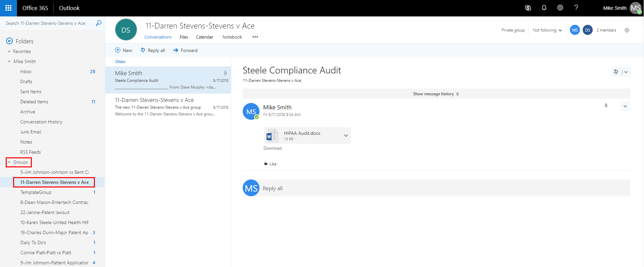Open the notifications bell
Image resolution: width=644 pixels, height=267 pixels.
(544, 8)
